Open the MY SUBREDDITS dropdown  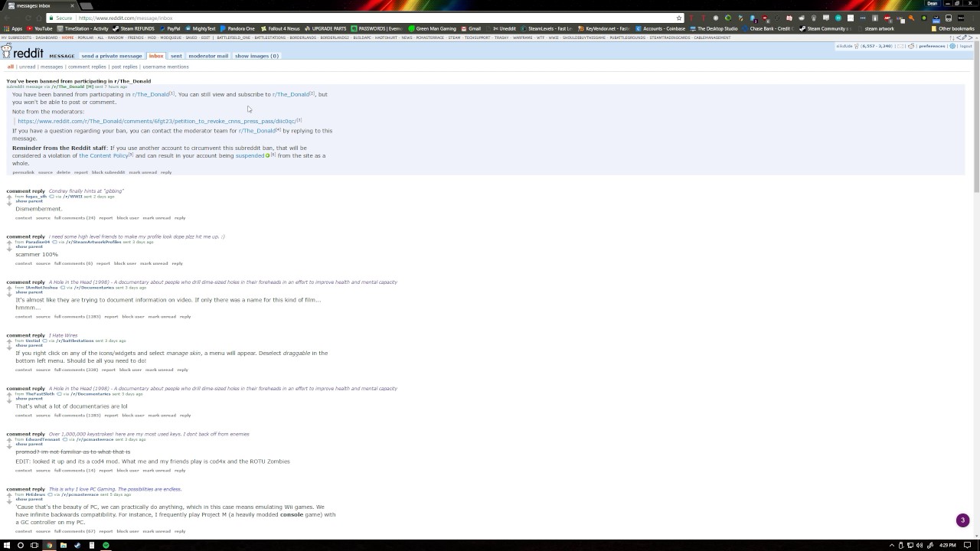tap(16, 37)
